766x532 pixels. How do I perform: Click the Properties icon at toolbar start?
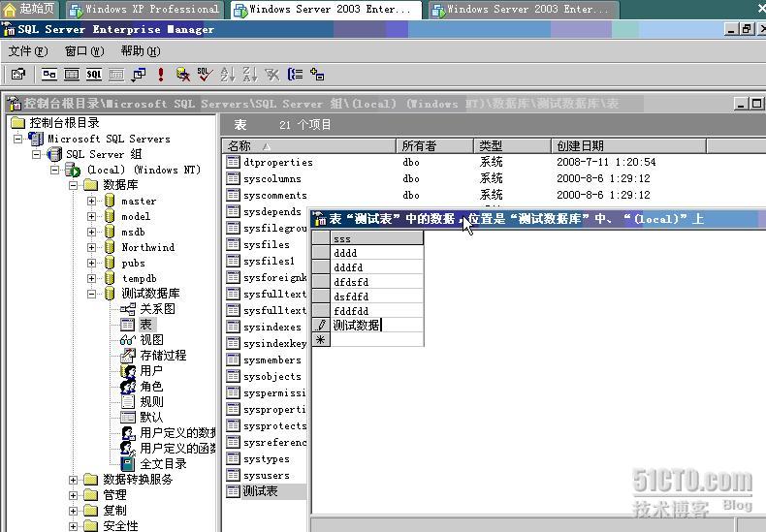tap(18, 75)
